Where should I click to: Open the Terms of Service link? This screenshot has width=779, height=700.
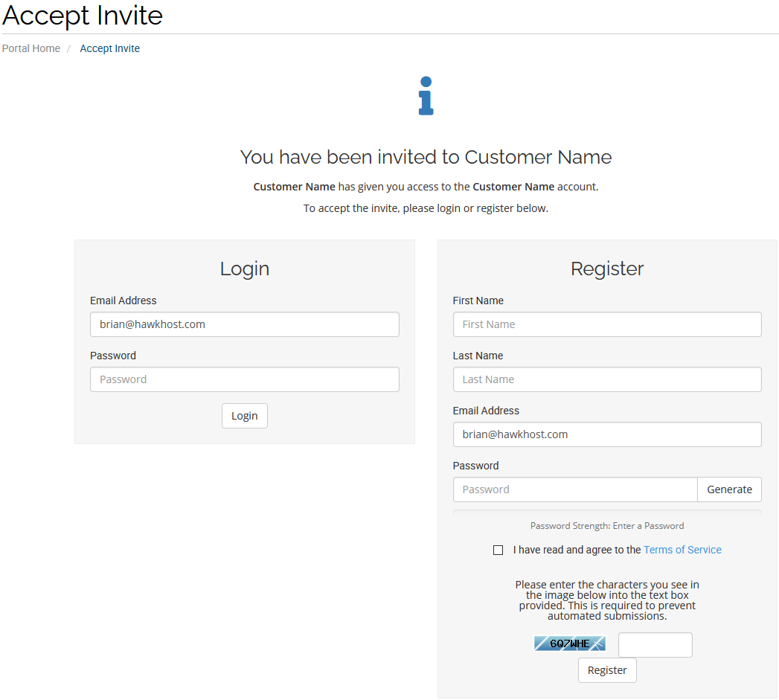[x=682, y=550]
